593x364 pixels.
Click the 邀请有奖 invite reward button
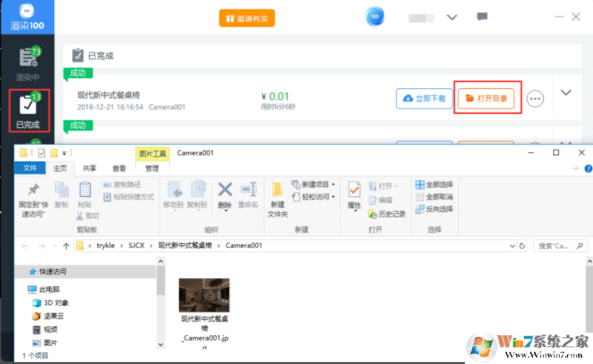point(247,19)
